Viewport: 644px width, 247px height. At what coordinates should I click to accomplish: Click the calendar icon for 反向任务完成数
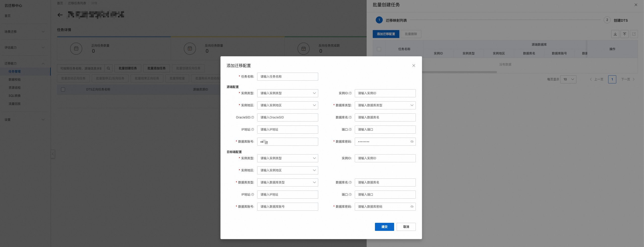coord(304,48)
